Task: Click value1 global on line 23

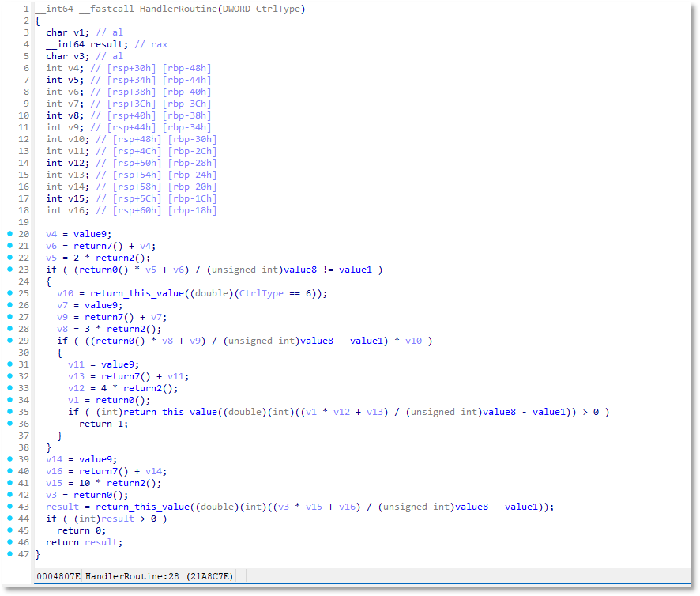Action: (356, 270)
